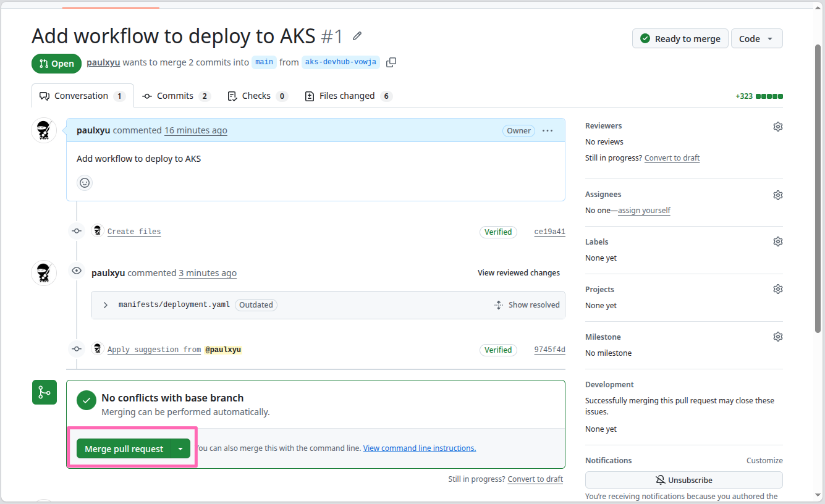Switch to the Checks tab
This screenshot has width=825, height=504.
pyautogui.click(x=257, y=96)
